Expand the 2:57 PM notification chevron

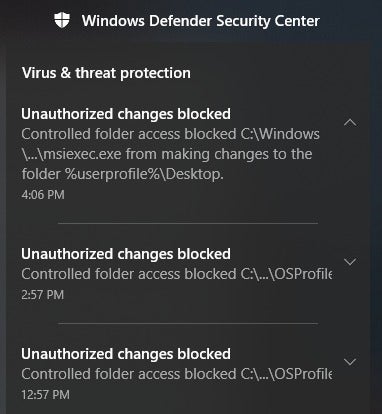coord(350,262)
